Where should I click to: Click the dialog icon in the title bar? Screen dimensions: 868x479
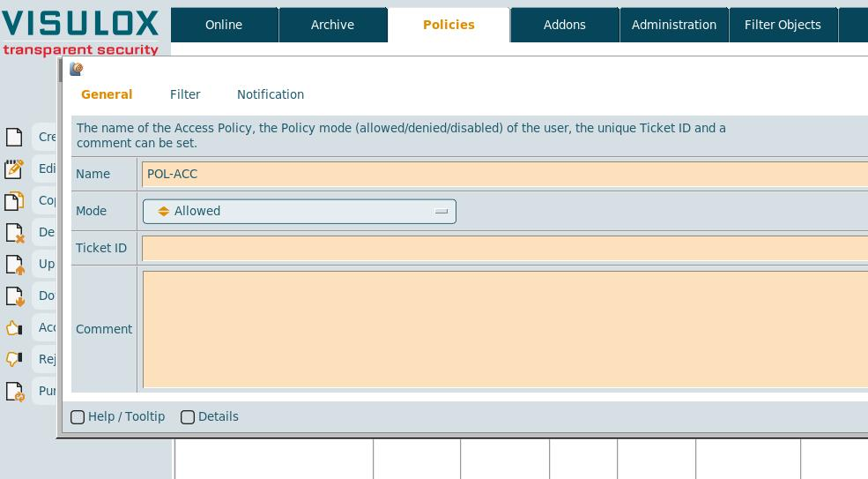[77, 69]
